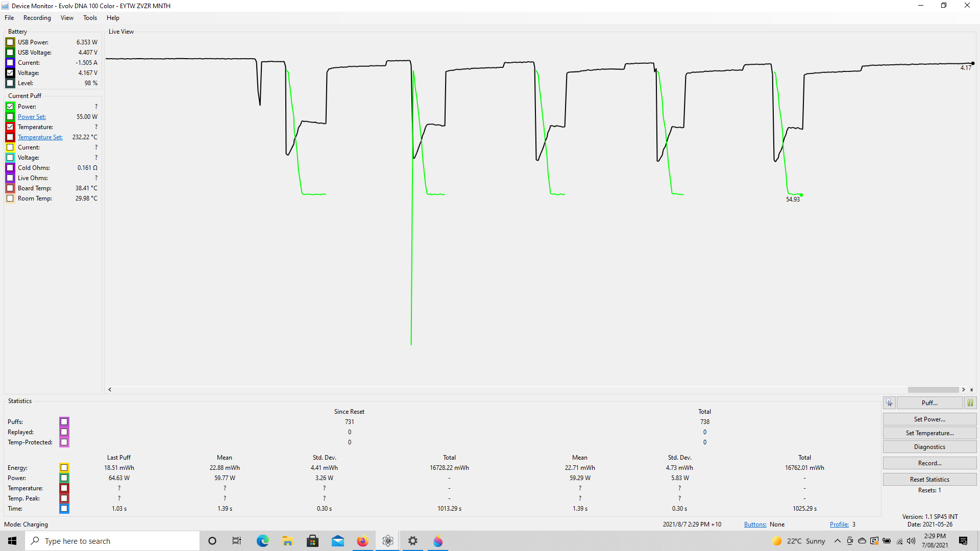Toggle the Current Puff Temperature checkbox
This screenshot has height=551, width=980.
[x=10, y=127]
